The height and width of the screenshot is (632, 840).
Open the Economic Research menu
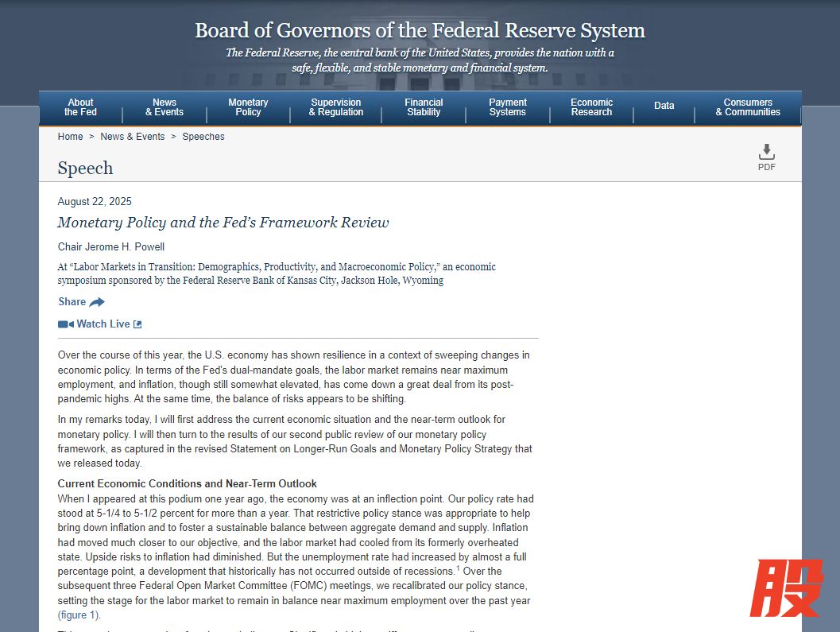point(591,107)
